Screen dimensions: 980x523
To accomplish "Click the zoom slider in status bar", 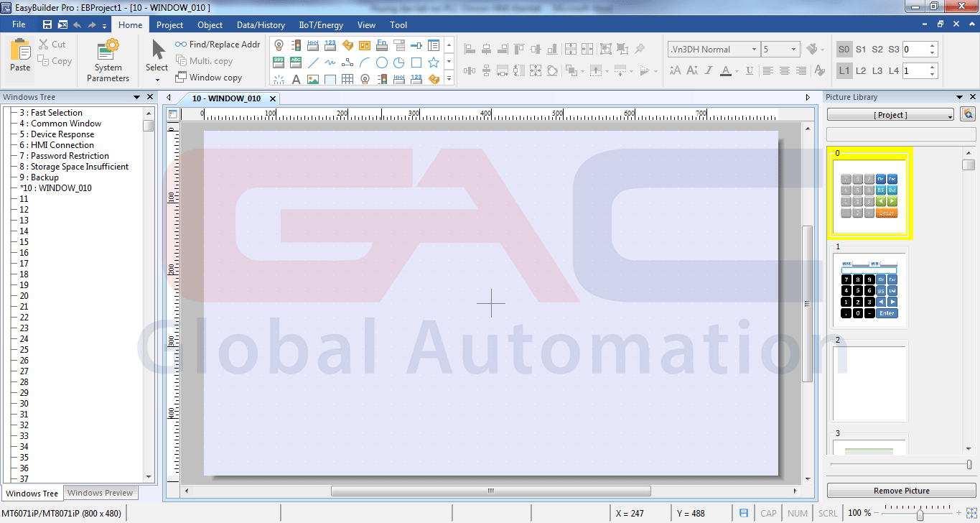I will [920, 513].
